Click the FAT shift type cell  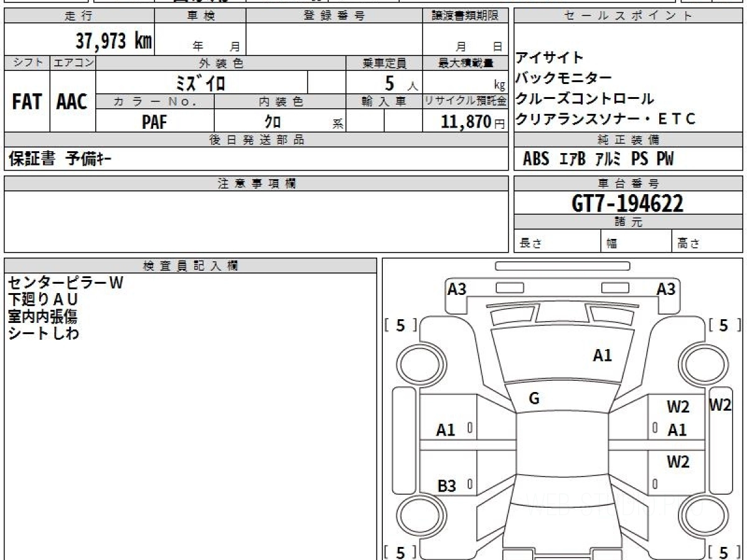pyautogui.click(x=27, y=102)
